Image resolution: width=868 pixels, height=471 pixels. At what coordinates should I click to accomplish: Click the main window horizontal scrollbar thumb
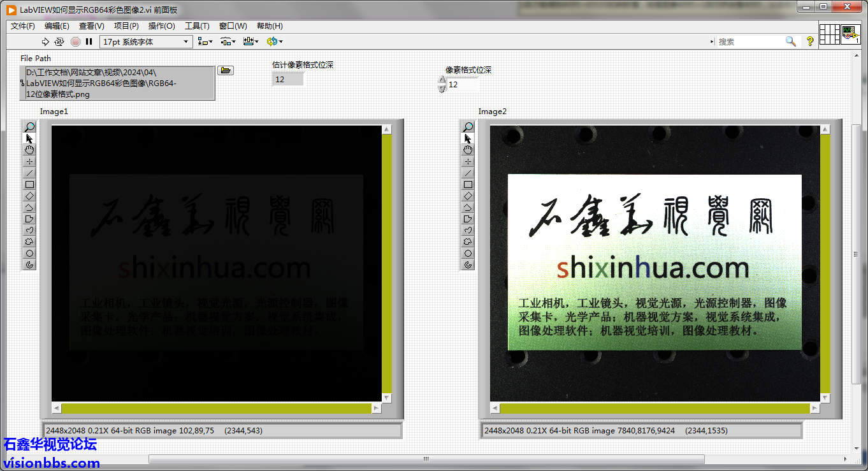(x=426, y=459)
